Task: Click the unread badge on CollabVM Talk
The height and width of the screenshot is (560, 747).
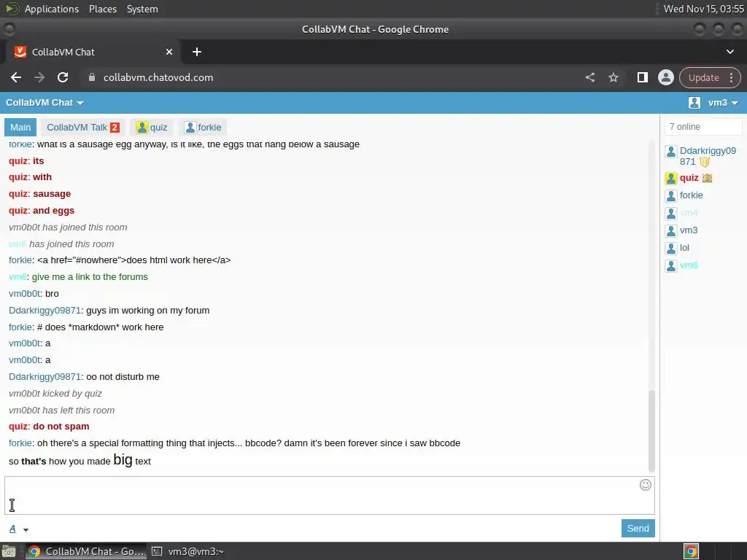Action: pyautogui.click(x=115, y=128)
